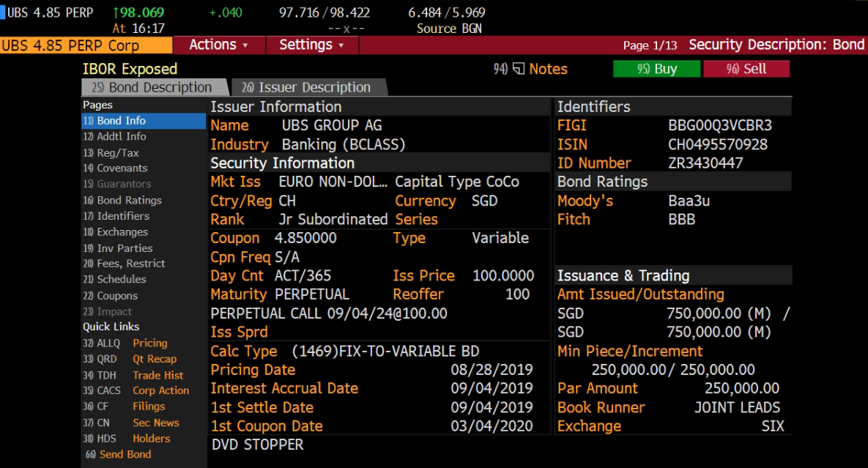
Task: Click the Moody's rating label
Action: click(x=585, y=201)
